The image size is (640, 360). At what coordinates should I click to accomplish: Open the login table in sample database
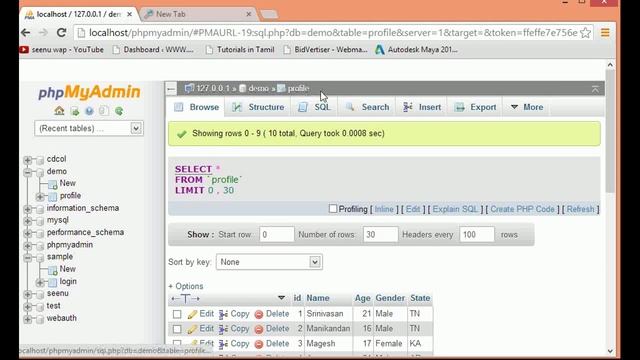coord(68,281)
